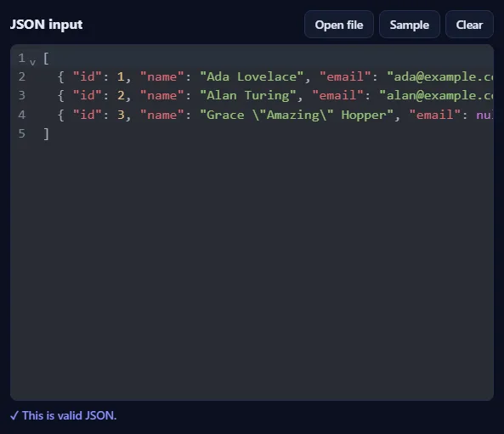Screen dimensions: 504x434
Task: Click line number 3 in gutter
Action: tap(21, 95)
